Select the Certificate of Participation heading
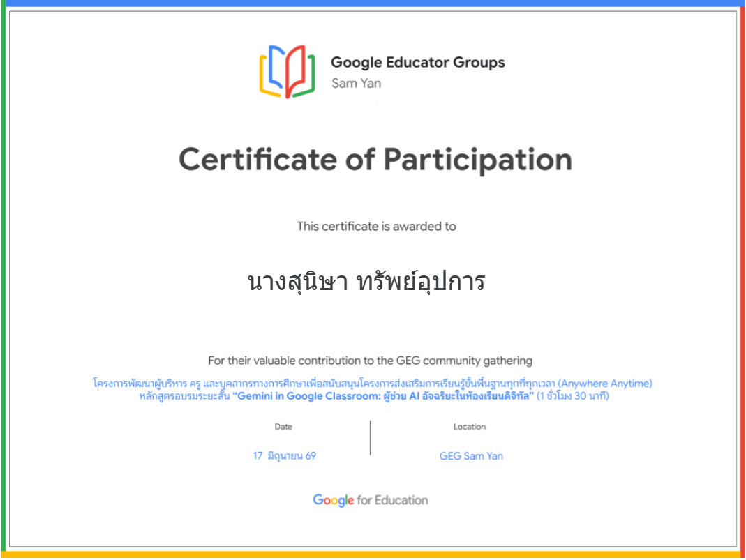 (375, 160)
